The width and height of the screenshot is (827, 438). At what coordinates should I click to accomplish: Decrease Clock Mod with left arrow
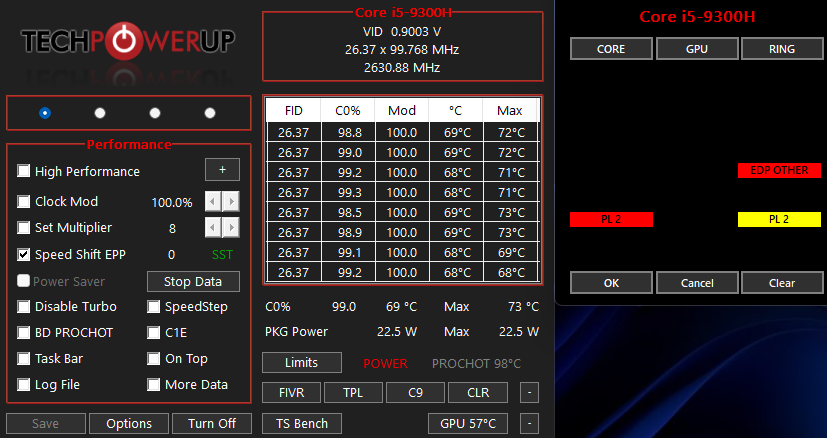point(213,202)
